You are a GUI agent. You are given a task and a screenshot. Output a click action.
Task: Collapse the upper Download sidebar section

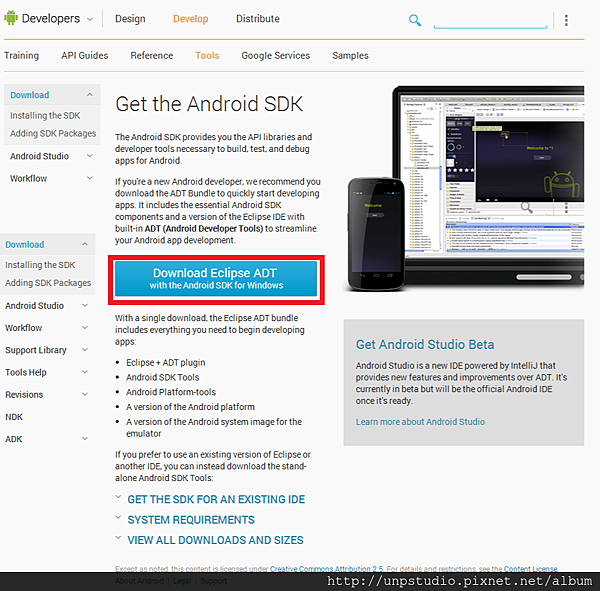pos(90,95)
